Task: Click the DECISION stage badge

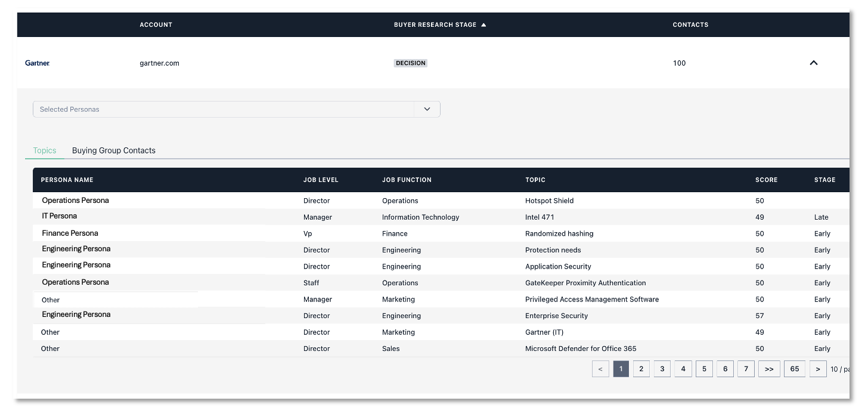Action: tap(410, 63)
